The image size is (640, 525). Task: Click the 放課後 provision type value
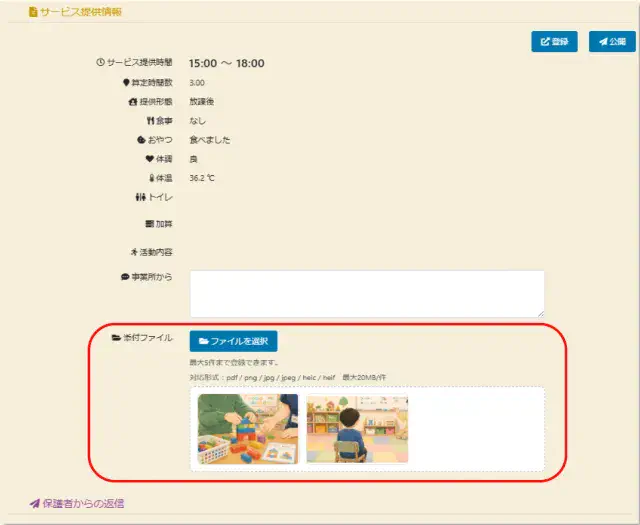[x=202, y=102]
